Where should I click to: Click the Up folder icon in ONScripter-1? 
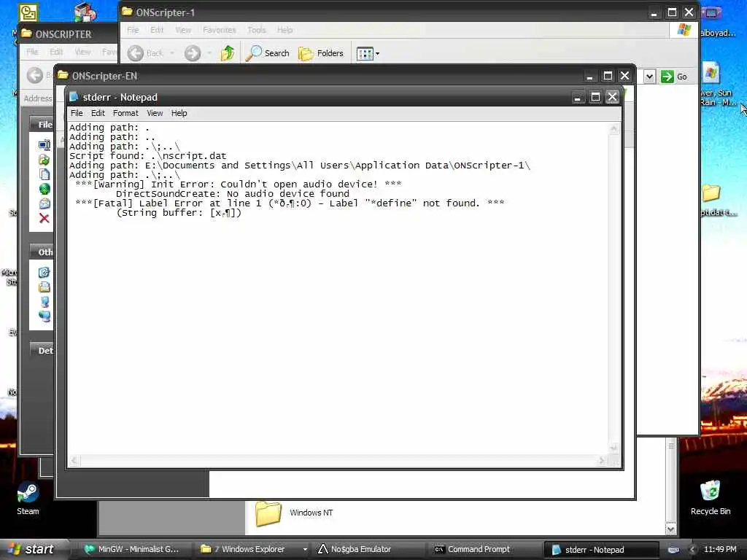228,52
